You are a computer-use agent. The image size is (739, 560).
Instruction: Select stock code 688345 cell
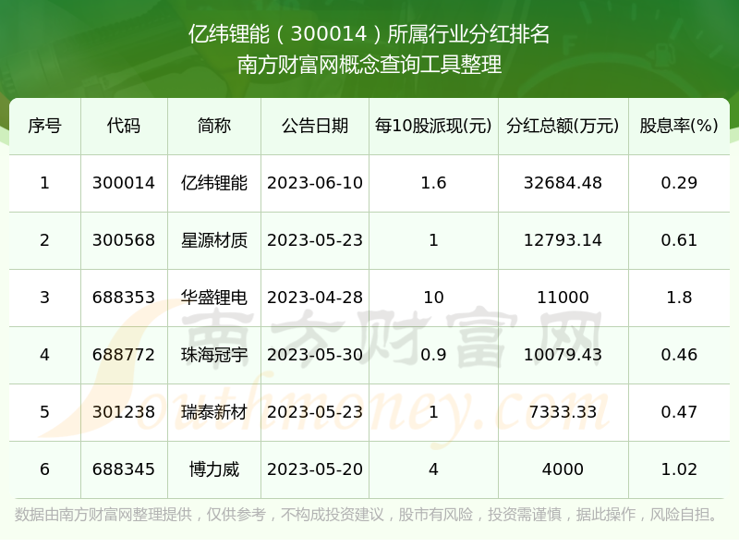pos(124,469)
